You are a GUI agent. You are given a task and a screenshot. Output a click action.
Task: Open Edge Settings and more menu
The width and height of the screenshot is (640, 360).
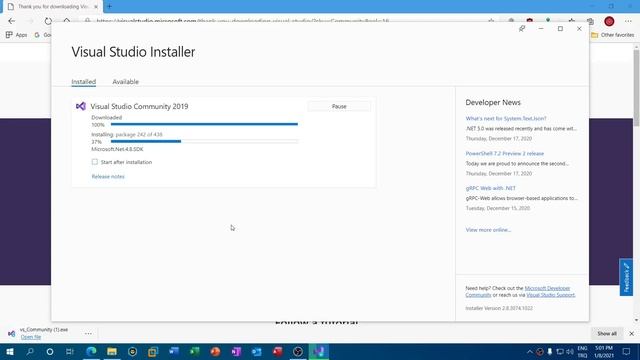[x=628, y=21]
